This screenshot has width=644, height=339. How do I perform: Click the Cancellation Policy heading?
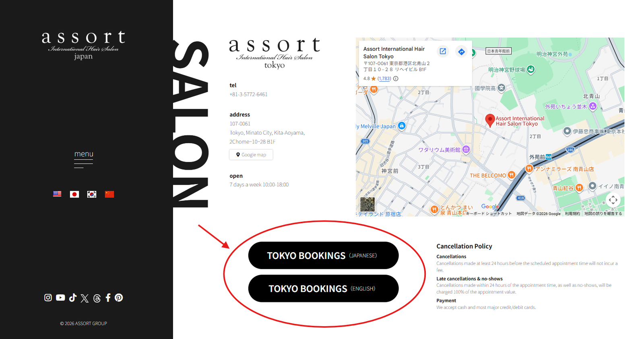pos(464,246)
